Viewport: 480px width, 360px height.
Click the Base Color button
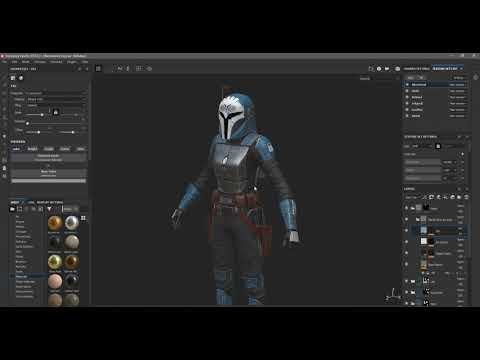click(x=49, y=173)
